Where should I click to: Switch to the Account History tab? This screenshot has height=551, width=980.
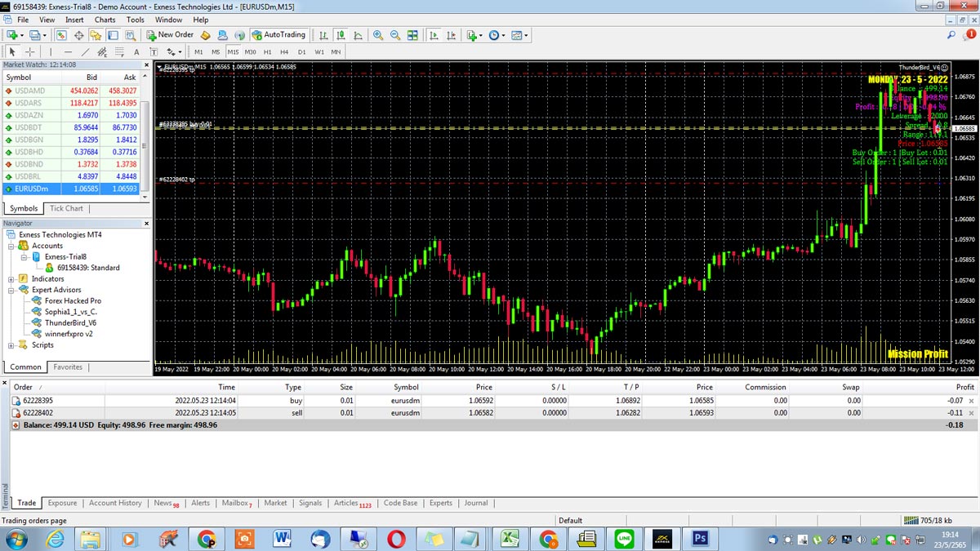(x=114, y=503)
